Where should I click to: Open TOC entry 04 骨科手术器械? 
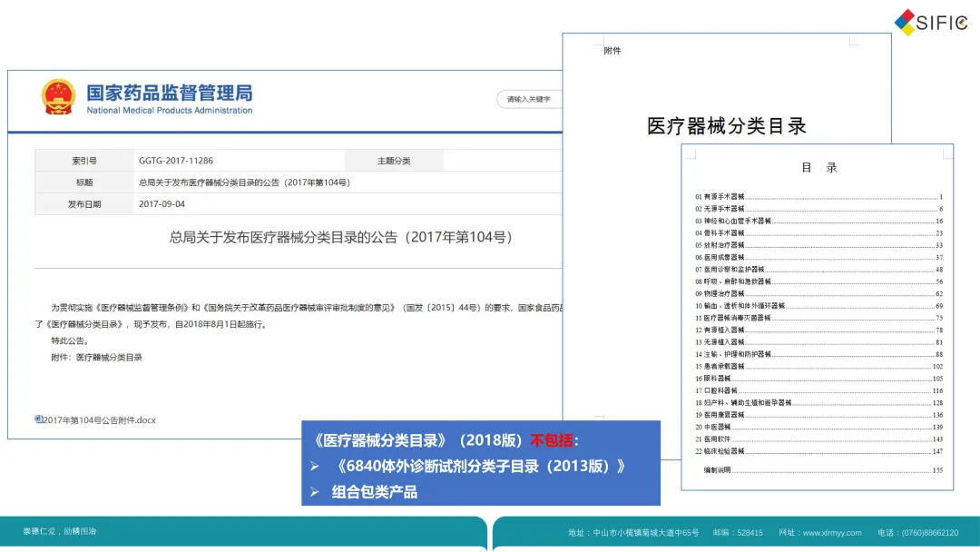(x=818, y=233)
